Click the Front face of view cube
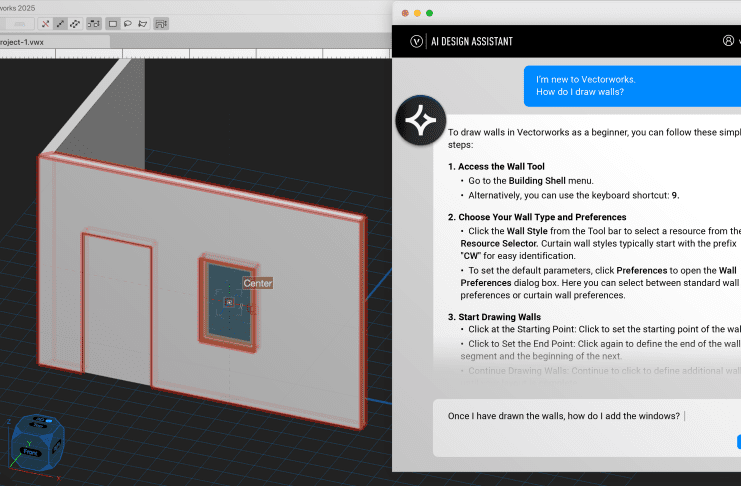 click(29, 452)
